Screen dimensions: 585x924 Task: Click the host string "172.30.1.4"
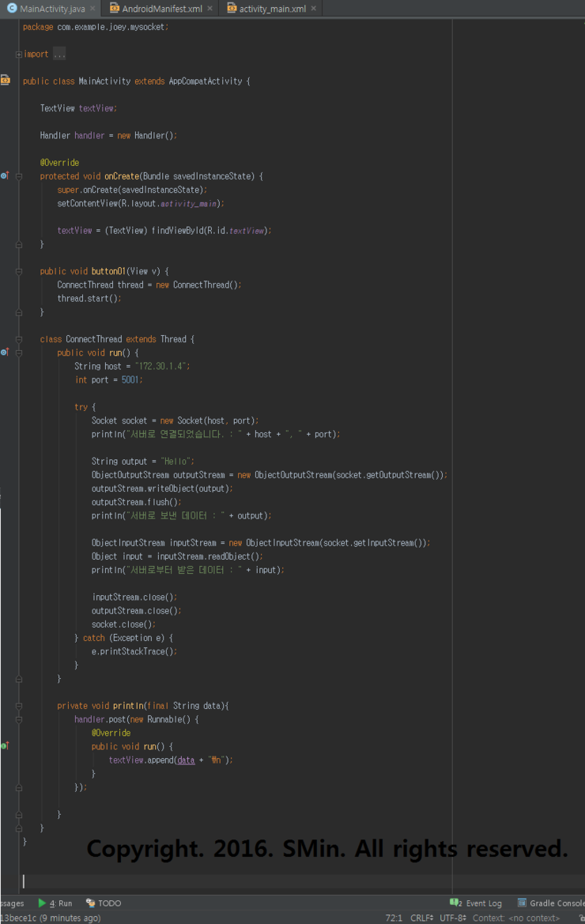point(160,366)
